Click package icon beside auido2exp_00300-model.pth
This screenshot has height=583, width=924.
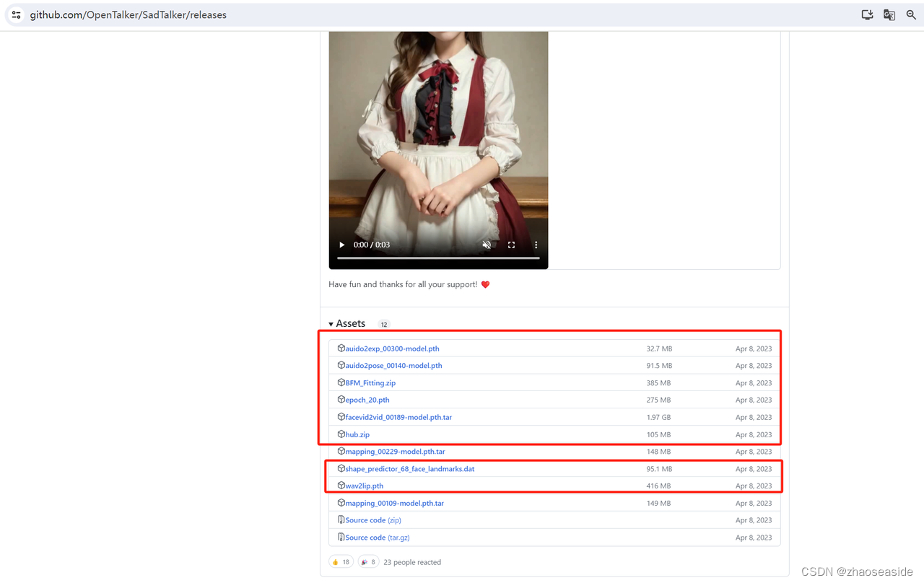point(341,348)
